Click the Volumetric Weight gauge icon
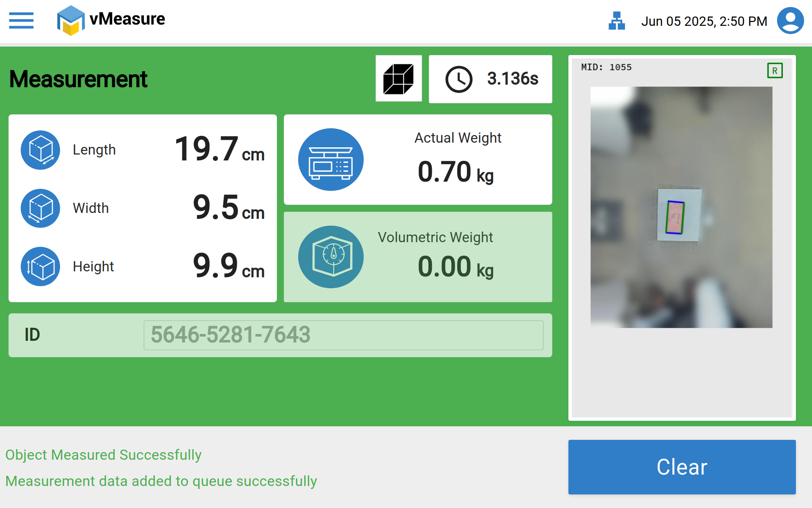This screenshot has width=812, height=508. click(x=331, y=257)
